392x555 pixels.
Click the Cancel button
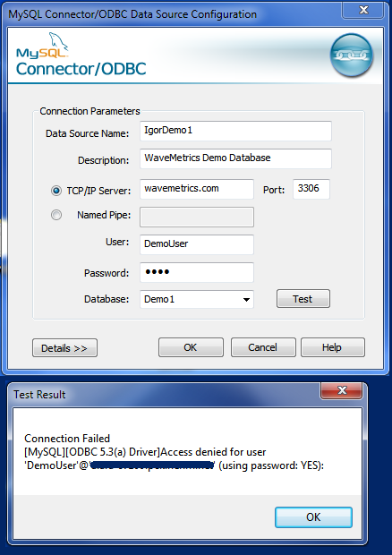click(263, 347)
